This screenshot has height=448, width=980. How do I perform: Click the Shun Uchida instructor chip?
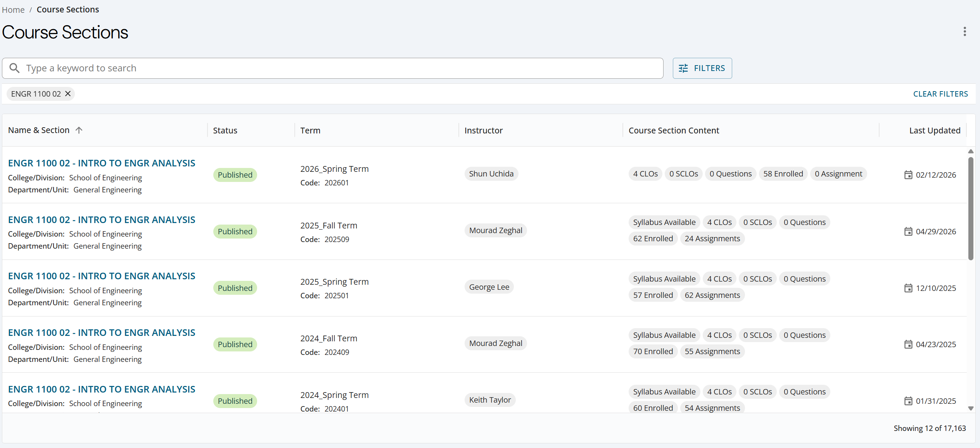[x=491, y=174]
